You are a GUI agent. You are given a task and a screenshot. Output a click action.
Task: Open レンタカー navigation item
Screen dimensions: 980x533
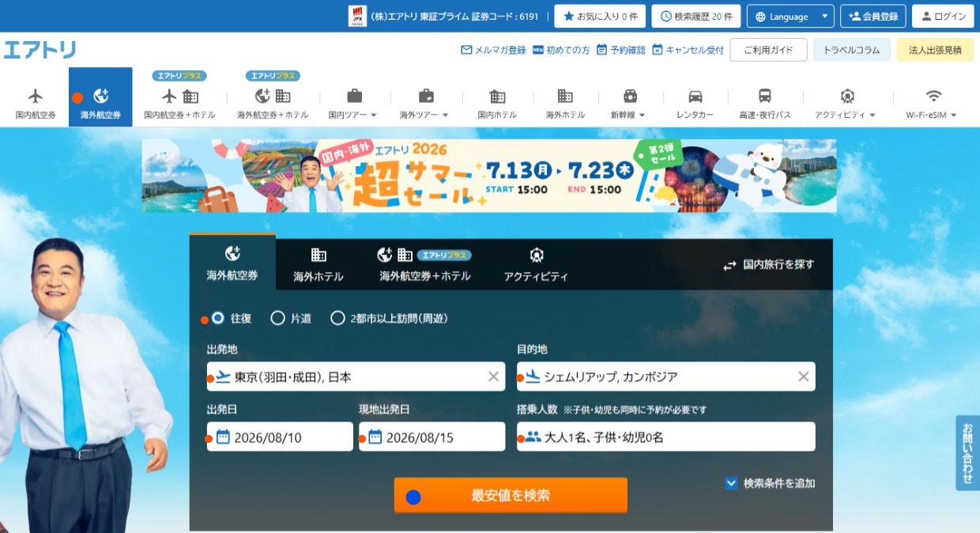click(x=695, y=104)
